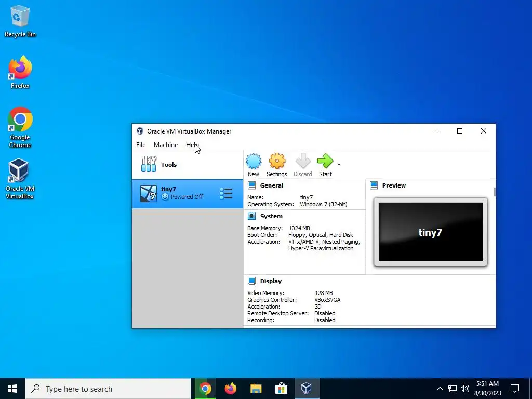The image size is (532, 399).
Task: Click the network tray icon
Action: pos(453,389)
